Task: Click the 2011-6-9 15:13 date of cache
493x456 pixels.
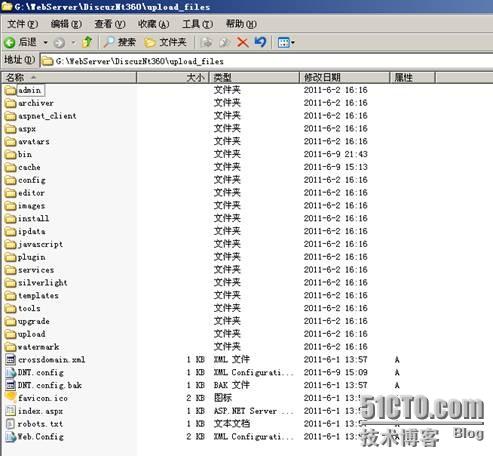Action: (x=336, y=167)
